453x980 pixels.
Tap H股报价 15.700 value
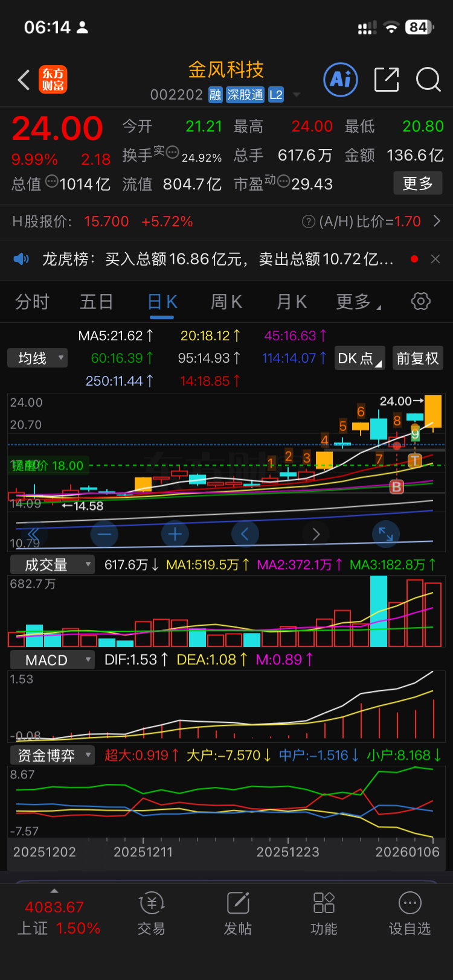[106, 221]
